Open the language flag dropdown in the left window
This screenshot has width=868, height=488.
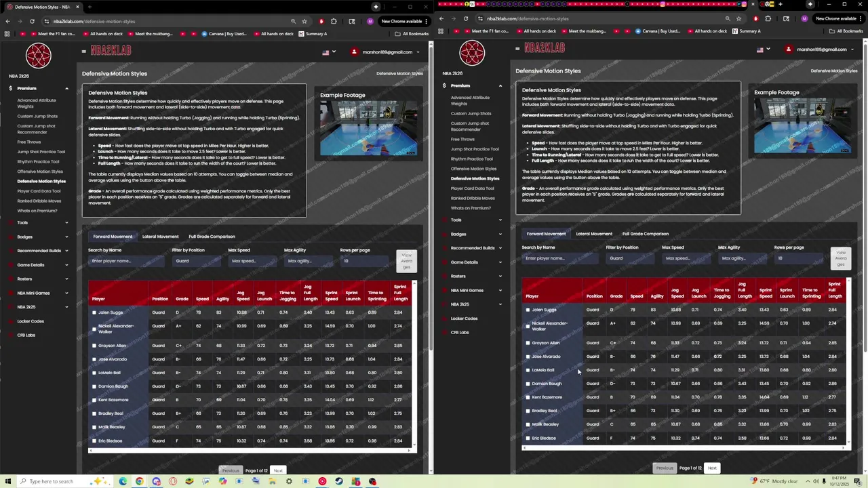(328, 52)
